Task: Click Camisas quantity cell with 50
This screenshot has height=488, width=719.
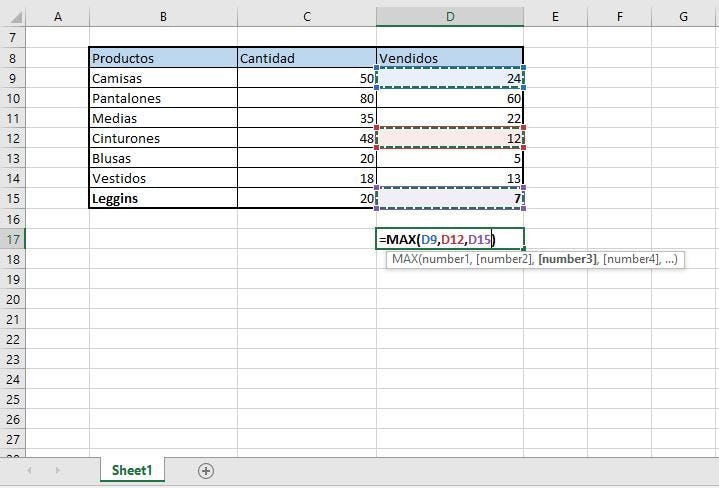Action: coord(307,78)
